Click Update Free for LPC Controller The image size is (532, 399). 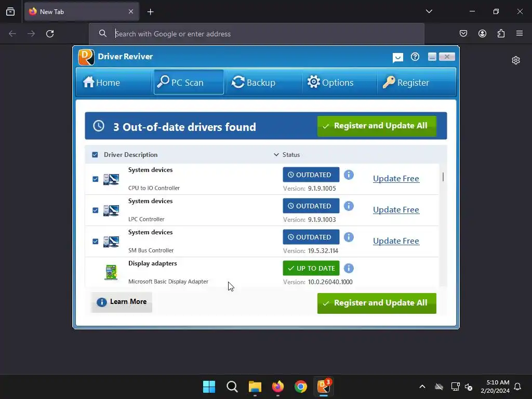point(396,210)
